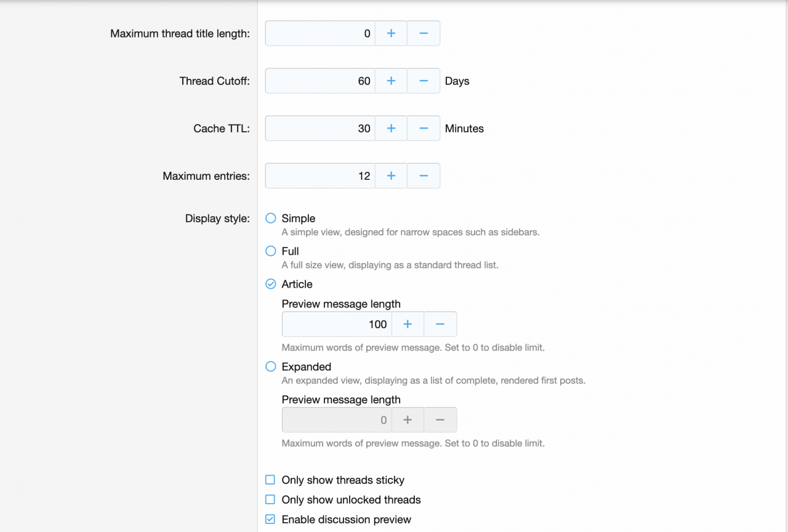
Task: Click minus to reduce Thread Cutoff days
Action: [x=424, y=81]
